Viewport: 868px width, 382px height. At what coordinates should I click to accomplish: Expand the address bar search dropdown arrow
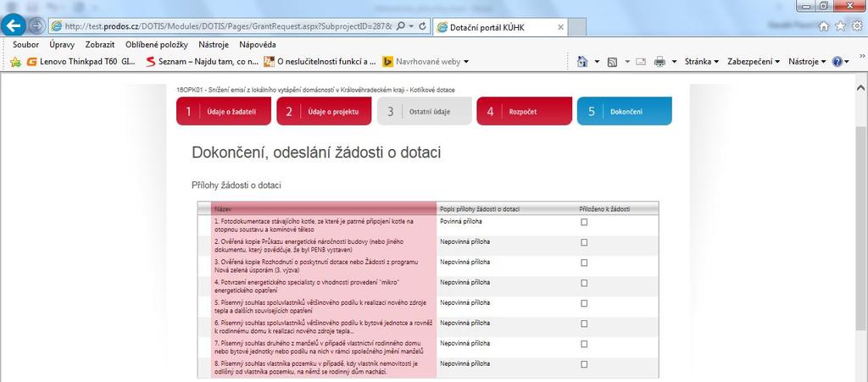click(x=411, y=26)
